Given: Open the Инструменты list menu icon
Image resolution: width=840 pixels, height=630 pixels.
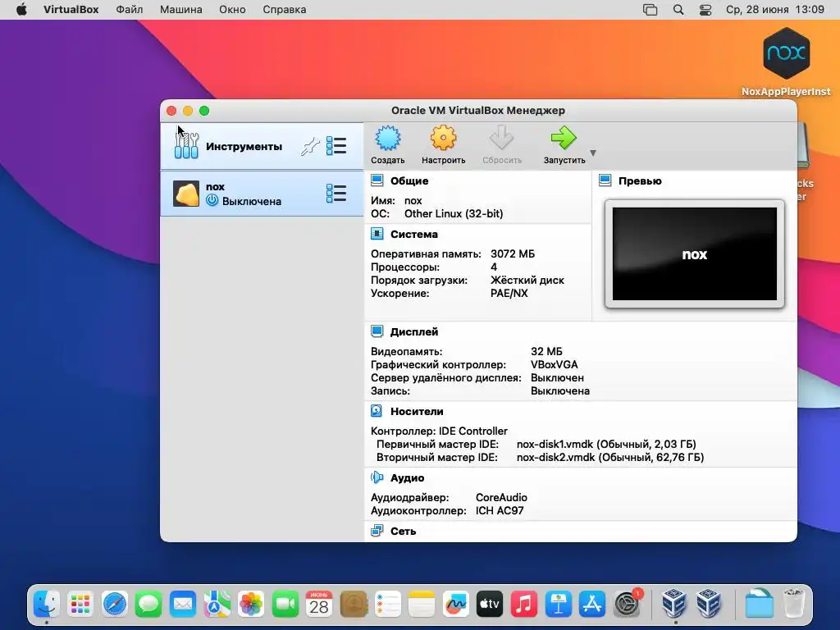Looking at the screenshot, I should coord(336,146).
